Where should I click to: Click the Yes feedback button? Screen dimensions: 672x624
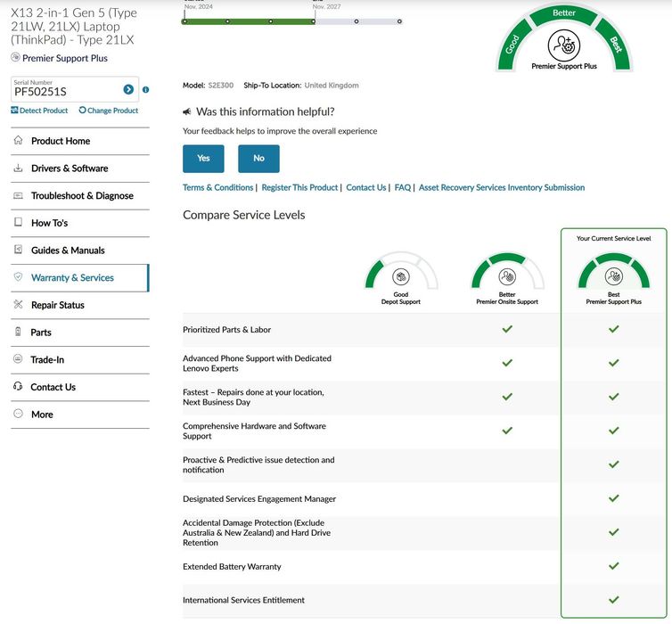(x=203, y=159)
